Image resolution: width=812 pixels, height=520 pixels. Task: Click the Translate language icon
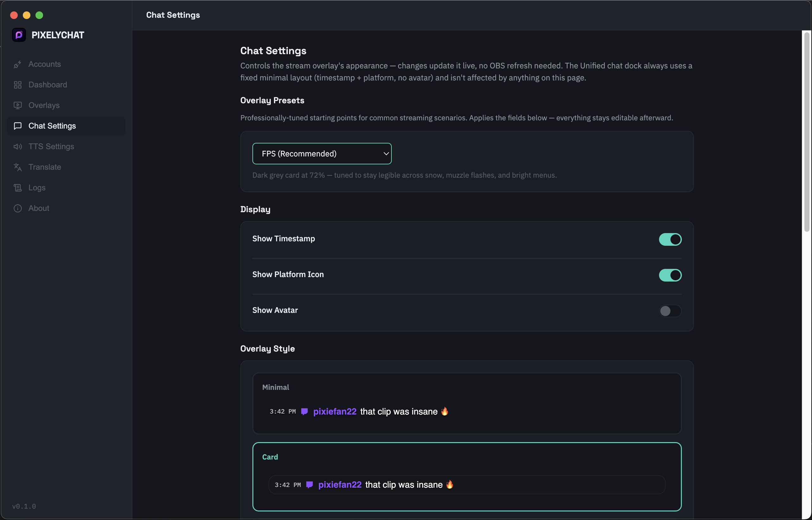tap(17, 167)
